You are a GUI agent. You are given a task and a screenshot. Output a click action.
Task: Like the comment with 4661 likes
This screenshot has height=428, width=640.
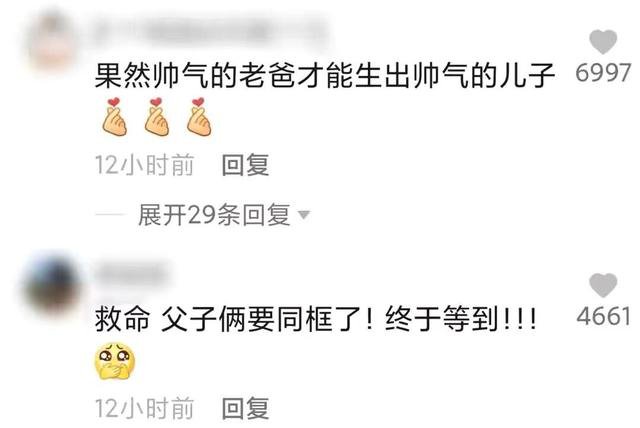click(603, 285)
